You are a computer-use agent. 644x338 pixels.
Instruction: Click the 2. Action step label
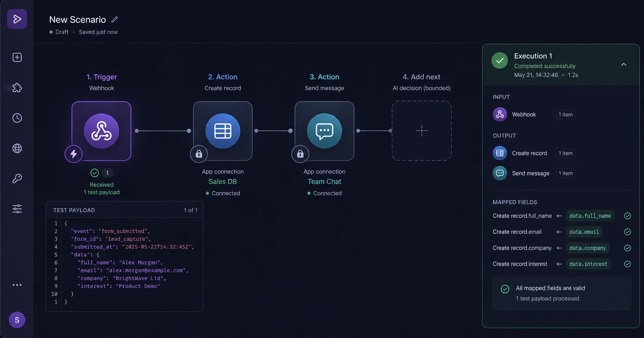click(x=223, y=77)
